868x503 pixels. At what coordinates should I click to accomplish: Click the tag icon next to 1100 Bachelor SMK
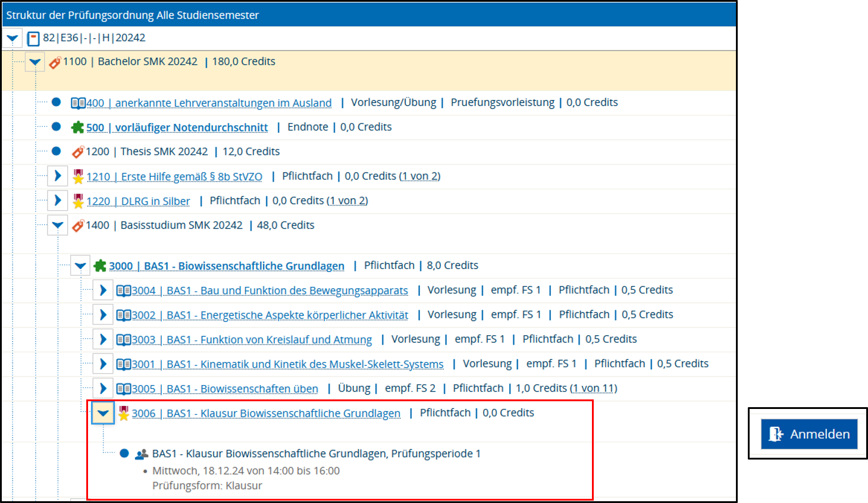pos(55,62)
